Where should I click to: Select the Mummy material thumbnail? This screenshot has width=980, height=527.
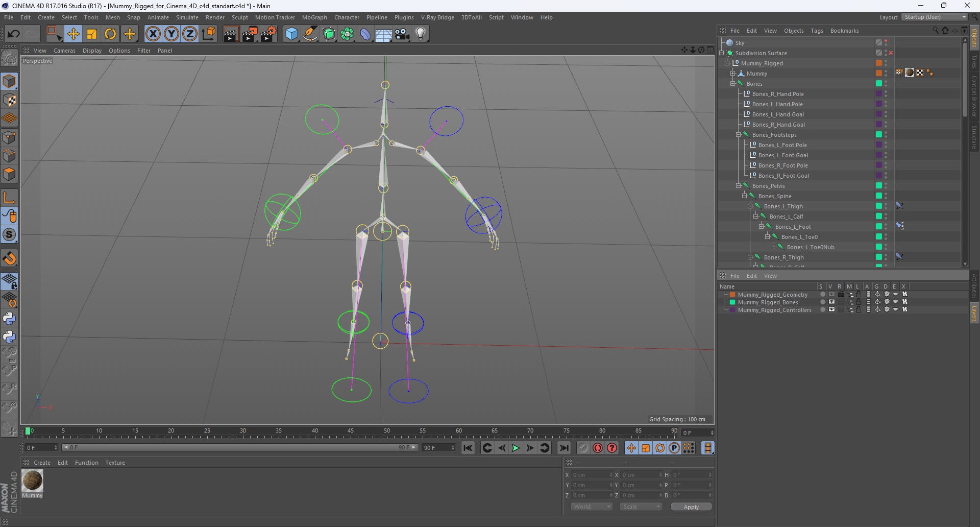(32, 481)
